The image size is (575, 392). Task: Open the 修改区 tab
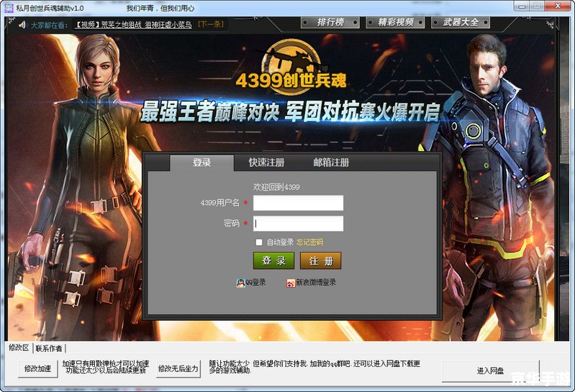point(19,347)
